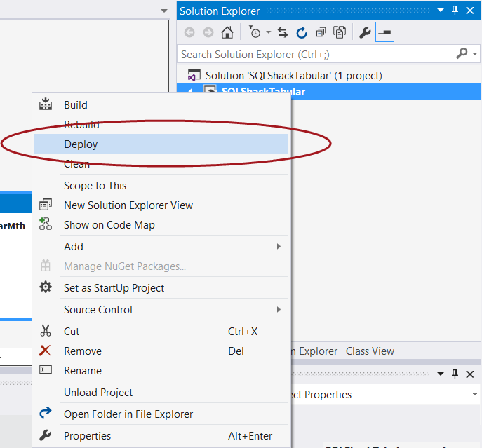Viewport: 482px width, 448px height.
Task: Select Show on Code Map
Action: click(161, 225)
